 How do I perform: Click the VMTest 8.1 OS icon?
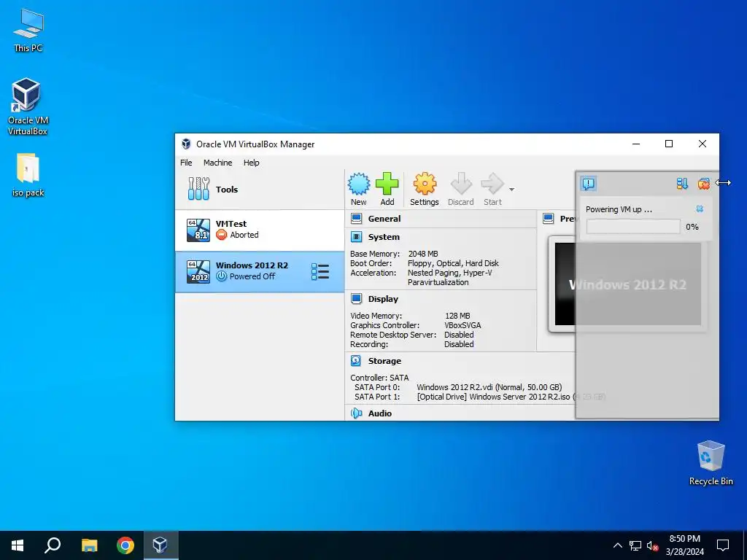(x=198, y=230)
